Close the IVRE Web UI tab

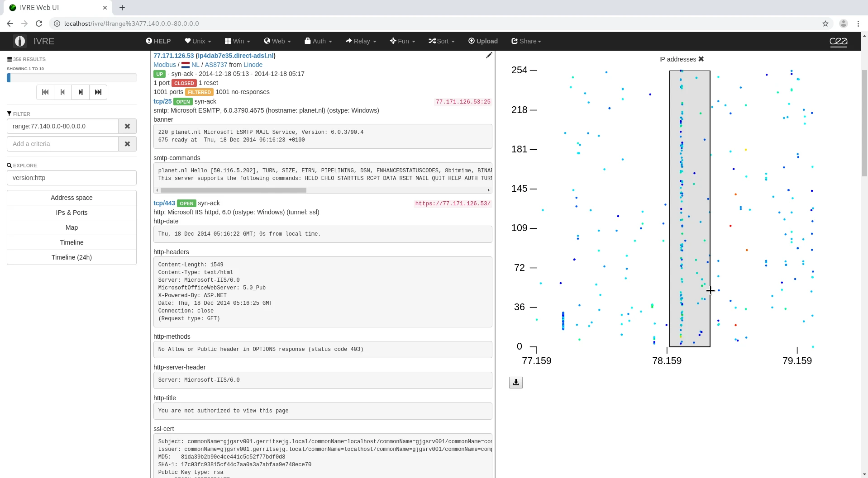(105, 8)
